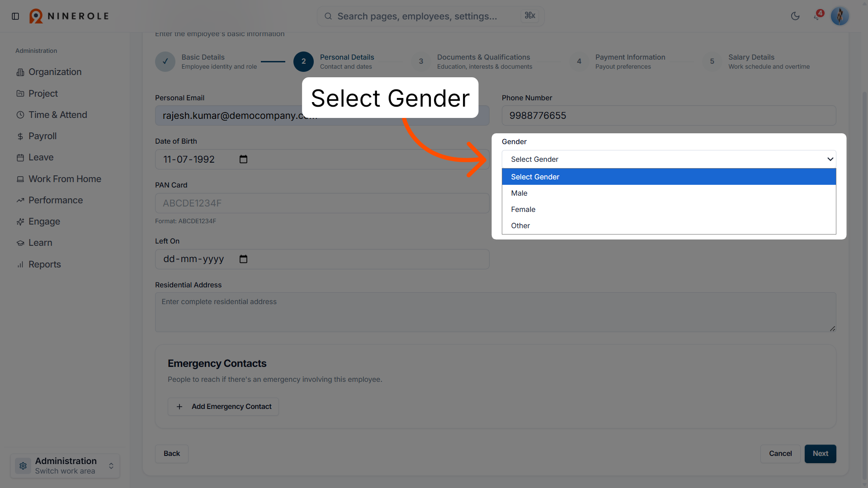The width and height of the screenshot is (868, 488).
Task: Choose Other from Gender list
Action: click(x=669, y=225)
